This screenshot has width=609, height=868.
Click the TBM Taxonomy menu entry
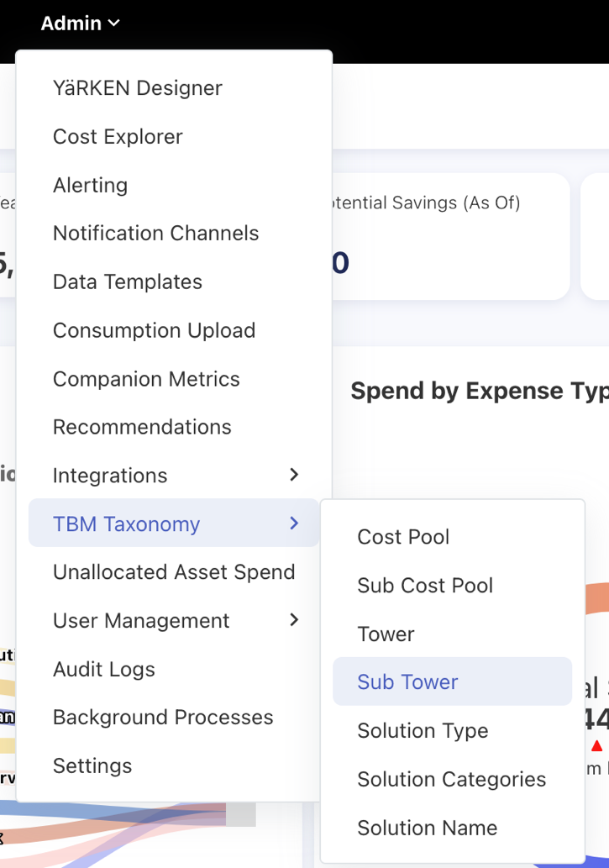127,524
